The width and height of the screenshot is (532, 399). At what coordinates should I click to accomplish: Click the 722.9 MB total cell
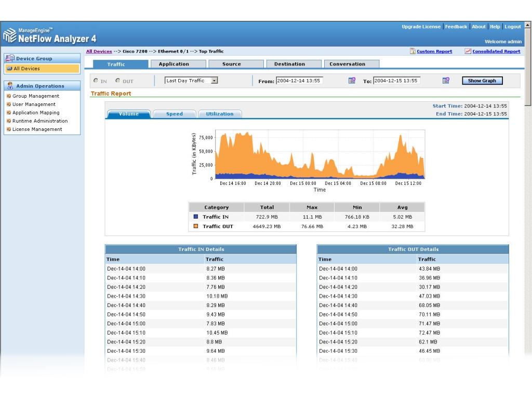point(267,217)
